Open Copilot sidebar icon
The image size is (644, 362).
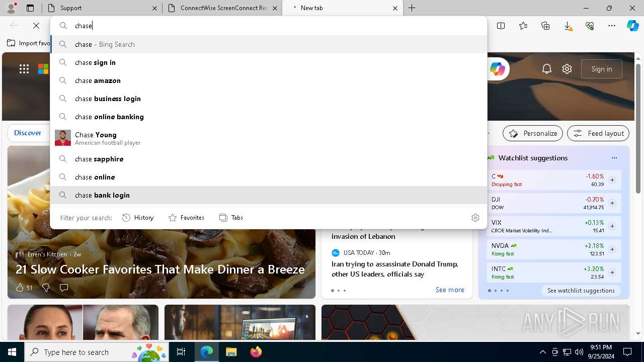(x=632, y=26)
